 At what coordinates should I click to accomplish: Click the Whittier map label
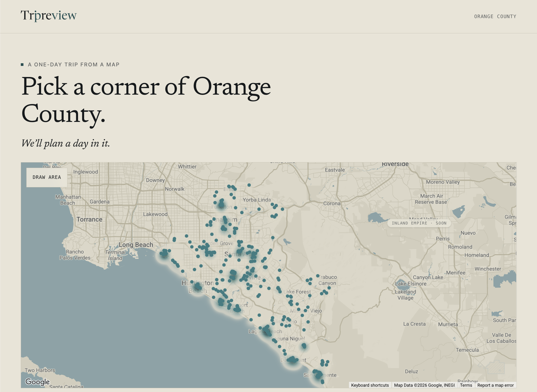point(187,167)
